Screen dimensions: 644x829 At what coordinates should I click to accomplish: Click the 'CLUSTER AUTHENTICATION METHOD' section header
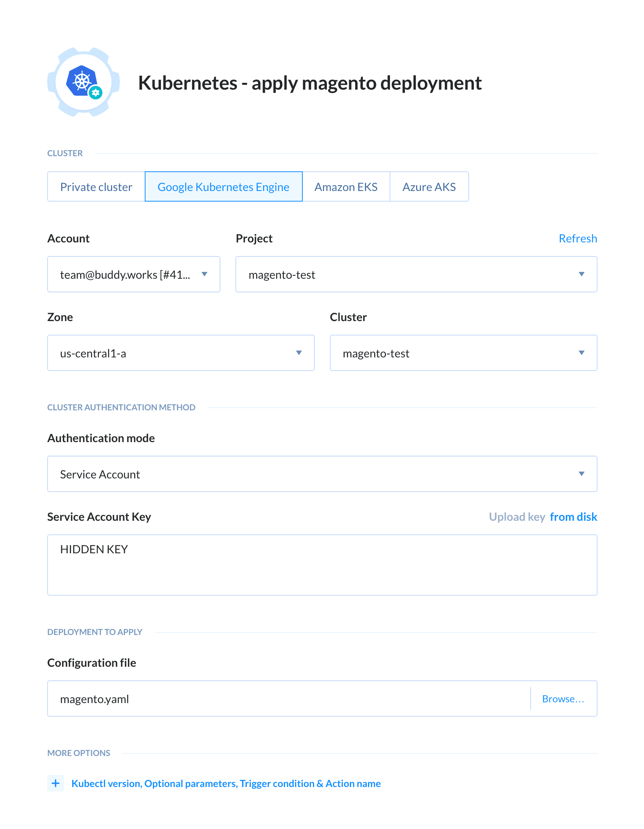121,407
